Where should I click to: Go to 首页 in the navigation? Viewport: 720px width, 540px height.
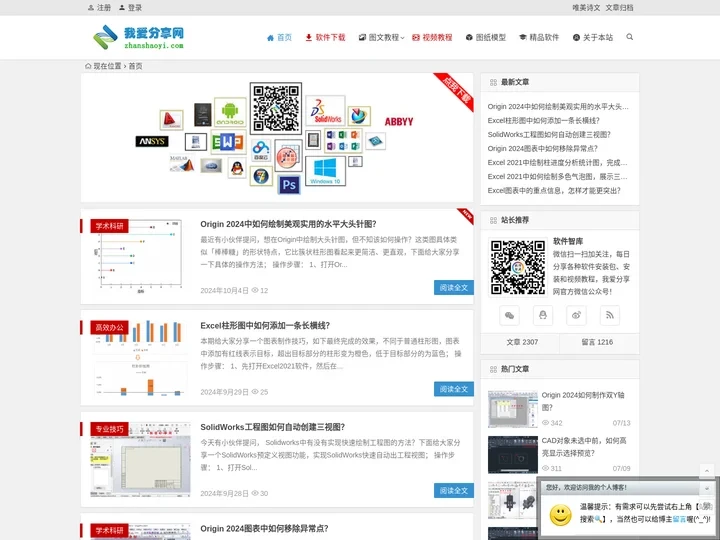279,37
